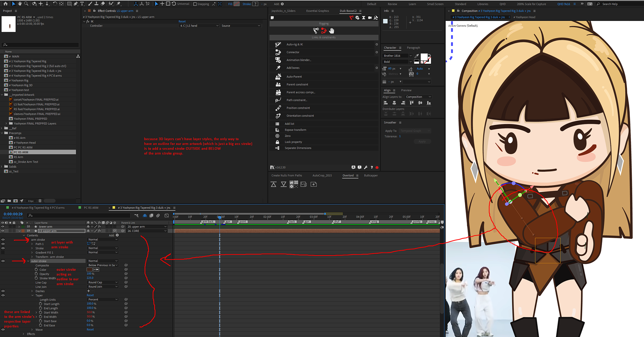644x337 pixels.
Task: Toggle visibility of outer stroke group
Action: point(3,261)
